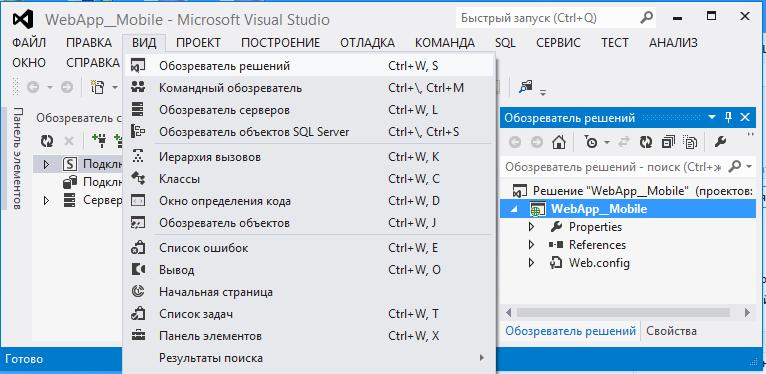The height and width of the screenshot is (374, 766).
Task: Choose Обозреватель объектов (Ctrl+W, J)
Action: coord(309,223)
